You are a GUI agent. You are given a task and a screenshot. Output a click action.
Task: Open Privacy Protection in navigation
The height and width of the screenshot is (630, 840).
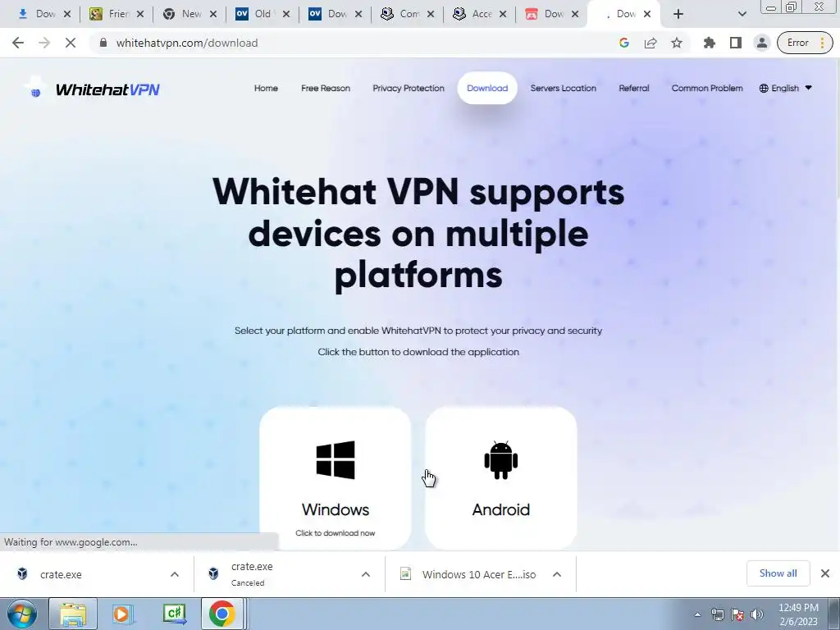pos(409,88)
